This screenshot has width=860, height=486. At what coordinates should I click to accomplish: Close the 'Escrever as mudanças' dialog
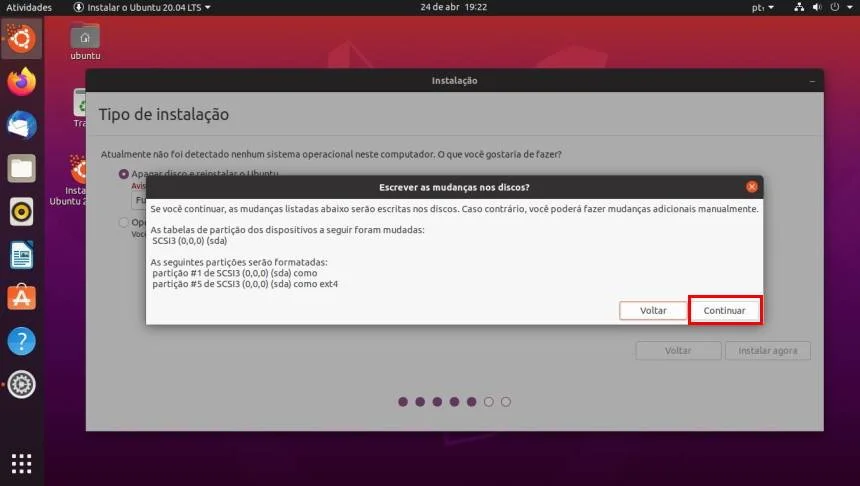tap(751, 187)
